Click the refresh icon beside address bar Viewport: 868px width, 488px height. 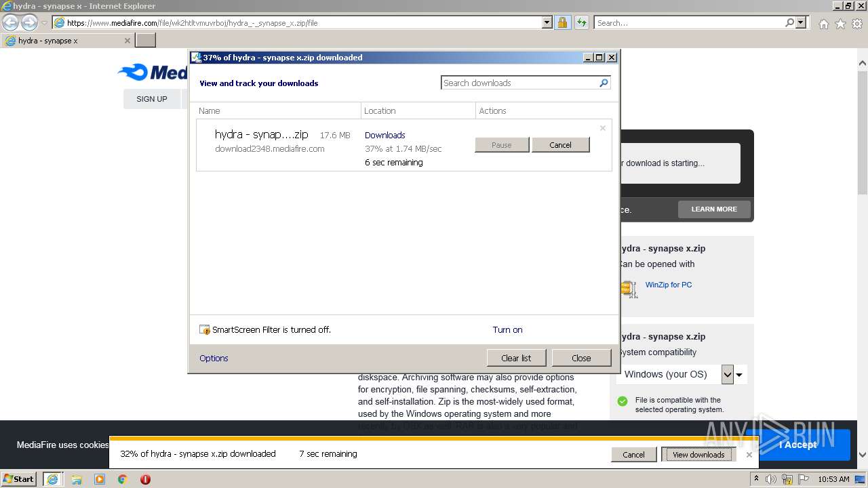(581, 22)
